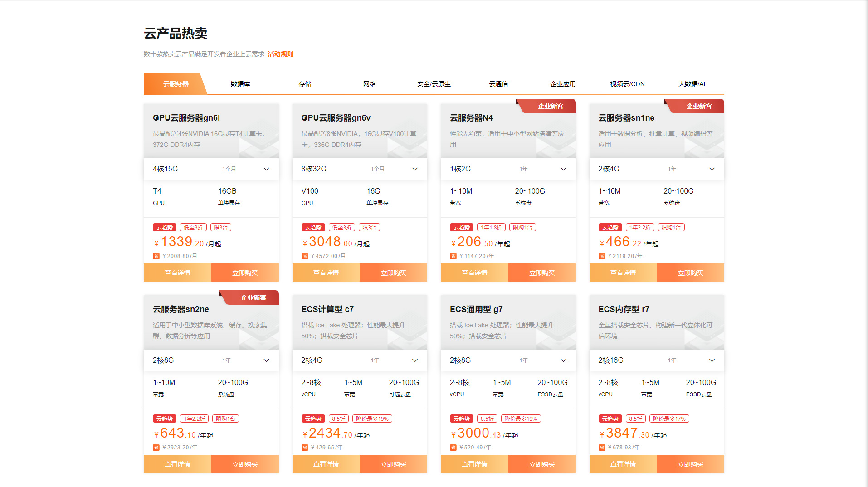Click the savings icon beside ¥678.93/年
This screenshot has width=868, height=487.
tap(602, 448)
